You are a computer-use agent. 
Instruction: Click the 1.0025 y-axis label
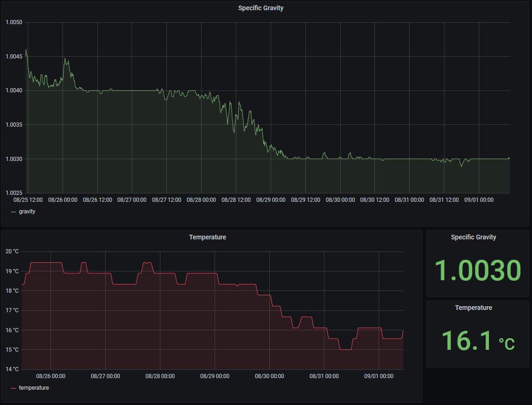(x=14, y=193)
